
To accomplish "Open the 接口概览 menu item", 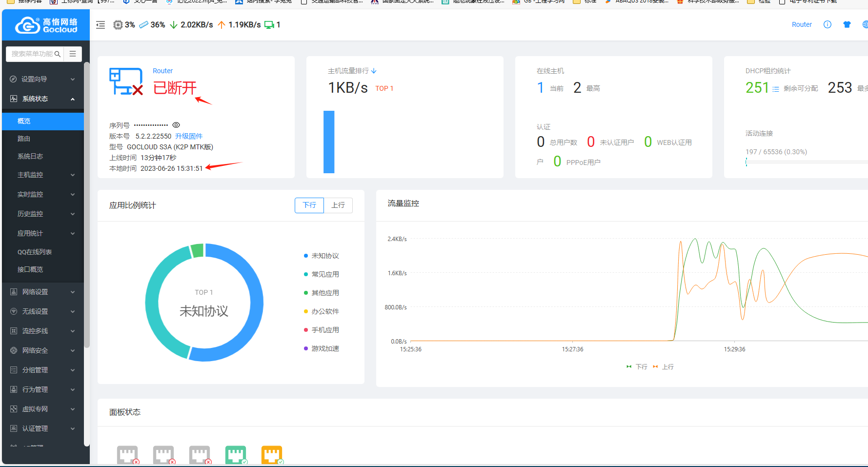I will 30,269.
